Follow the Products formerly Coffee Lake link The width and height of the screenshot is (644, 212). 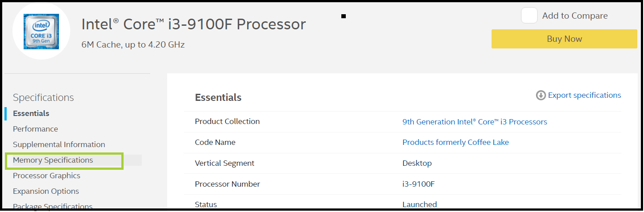click(x=456, y=142)
